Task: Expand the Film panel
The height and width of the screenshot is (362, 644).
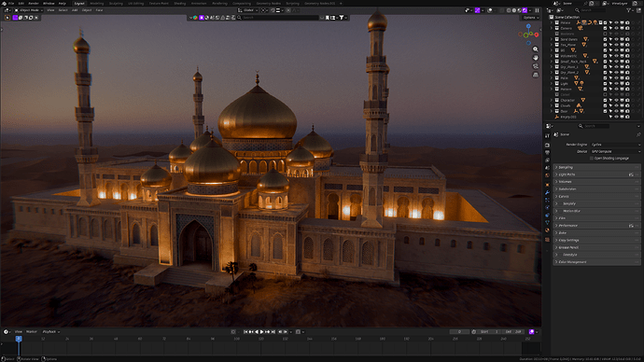Action: click(x=596, y=218)
